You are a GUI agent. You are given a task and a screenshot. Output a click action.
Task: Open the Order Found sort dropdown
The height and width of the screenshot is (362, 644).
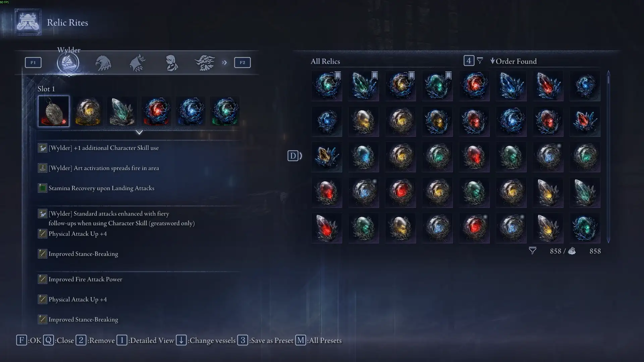(514, 61)
